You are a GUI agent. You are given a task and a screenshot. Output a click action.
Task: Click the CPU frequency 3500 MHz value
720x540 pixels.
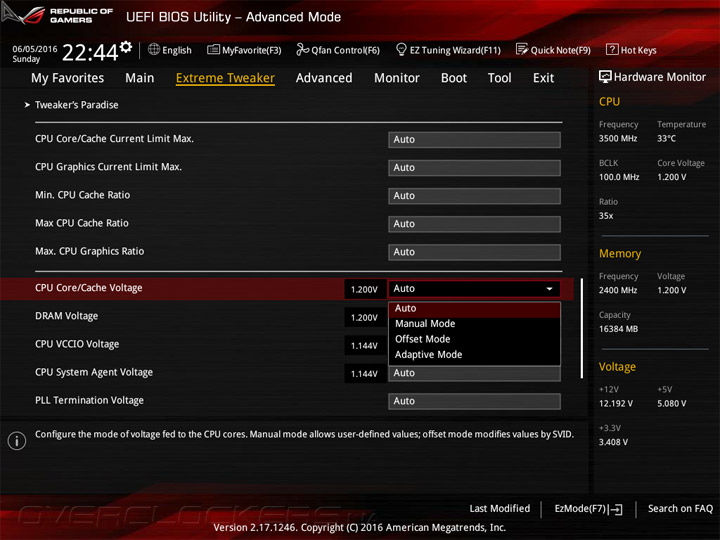pyautogui.click(x=618, y=138)
